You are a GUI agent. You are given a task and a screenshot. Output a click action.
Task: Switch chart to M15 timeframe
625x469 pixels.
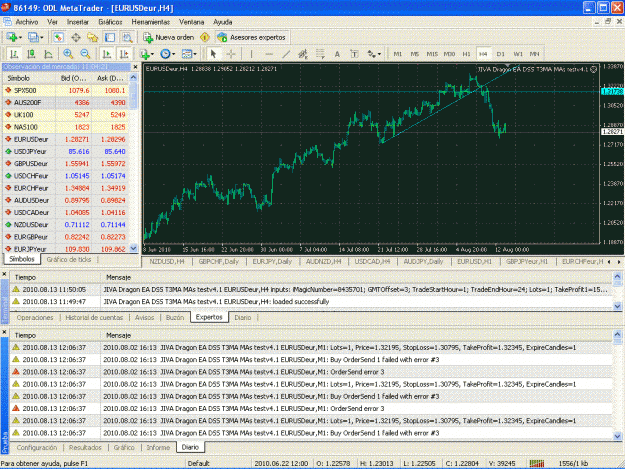point(432,54)
